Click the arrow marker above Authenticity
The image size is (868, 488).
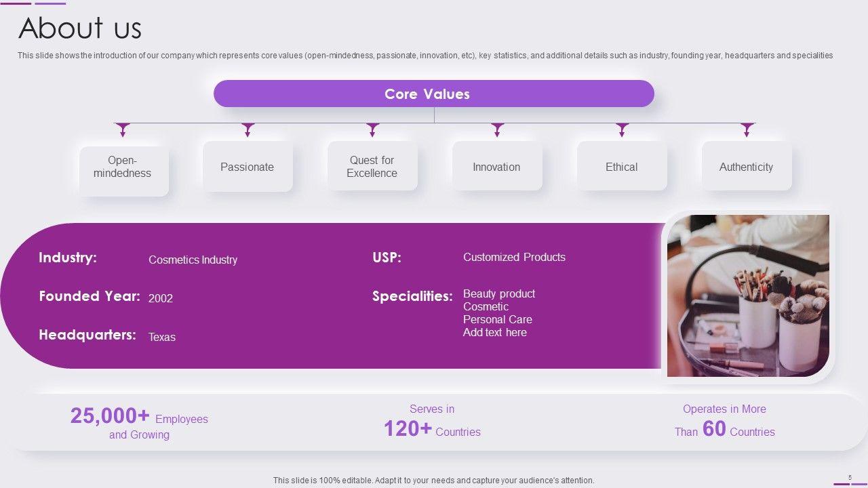747,129
